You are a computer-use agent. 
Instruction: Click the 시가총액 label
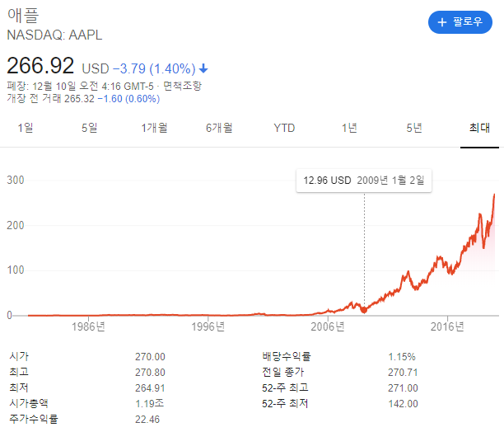pos(29,403)
